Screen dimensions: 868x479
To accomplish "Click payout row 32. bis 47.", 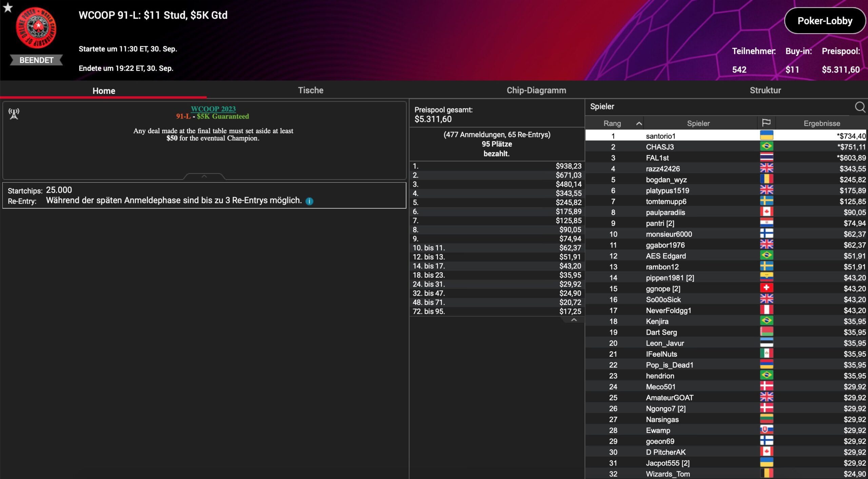I will coord(497,293).
